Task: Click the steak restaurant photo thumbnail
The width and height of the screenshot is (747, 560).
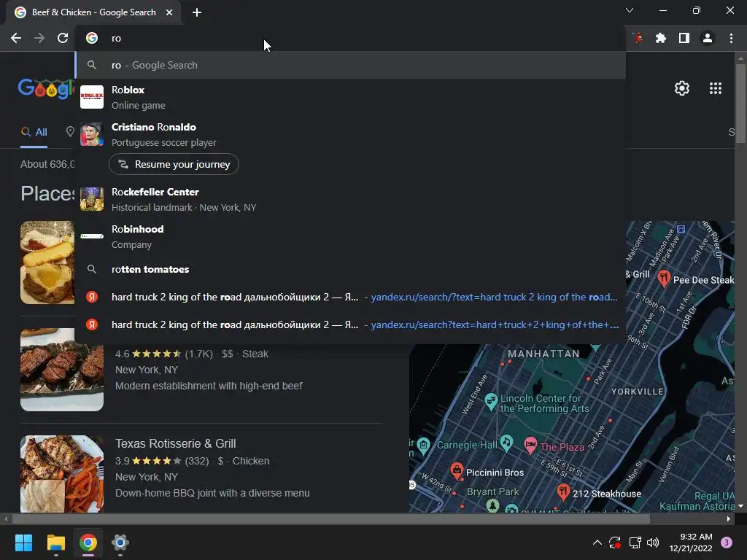Action: coord(62,370)
